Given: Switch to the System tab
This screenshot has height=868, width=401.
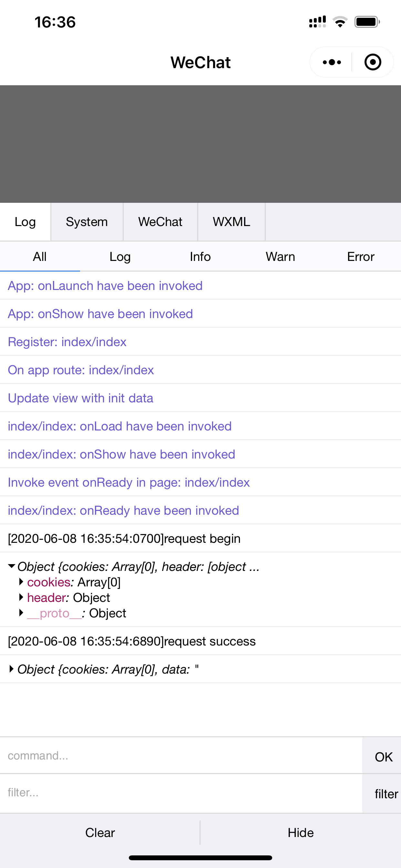Looking at the screenshot, I should coord(87,222).
